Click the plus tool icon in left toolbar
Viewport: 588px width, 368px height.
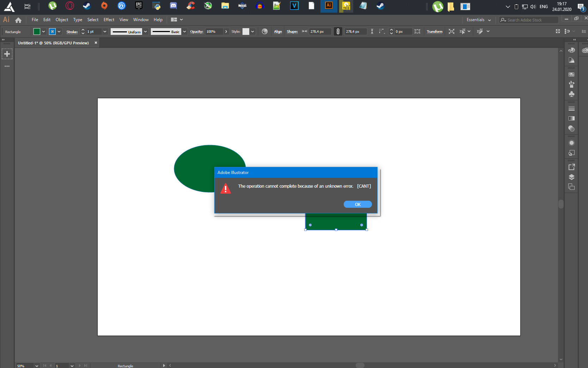[7, 54]
